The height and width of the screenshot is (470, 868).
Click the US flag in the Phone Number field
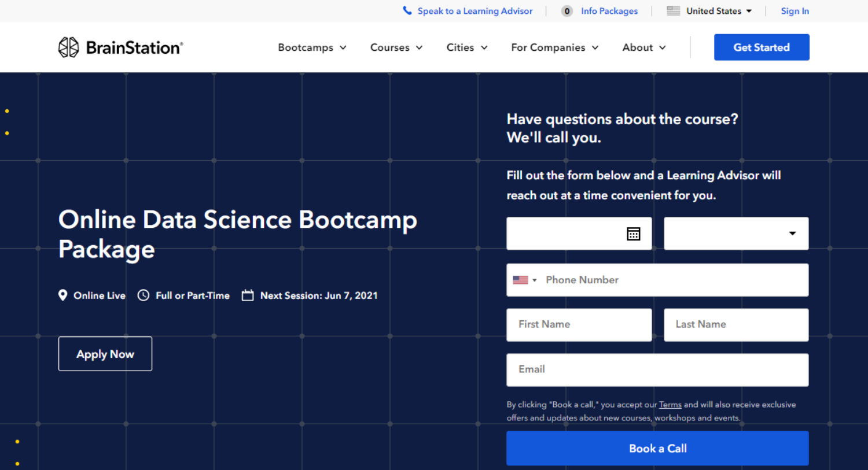tap(519, 279)
